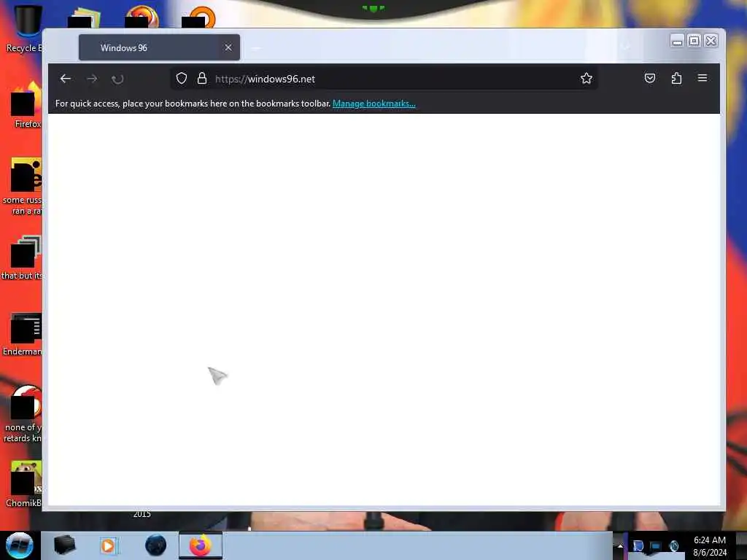Select the ChomikB desktop icon
This screenshot has height=560, width=747.
click(x=25, y=484)
